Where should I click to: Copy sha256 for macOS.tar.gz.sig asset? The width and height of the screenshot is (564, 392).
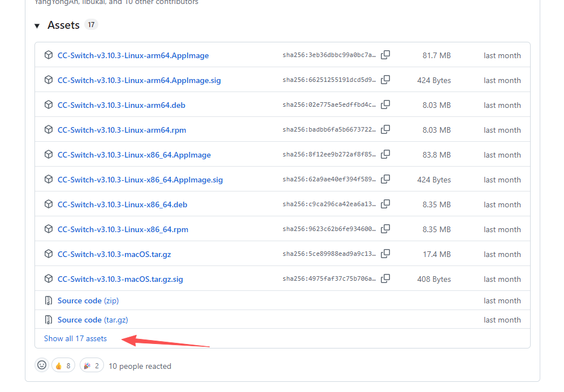point(385,278)
